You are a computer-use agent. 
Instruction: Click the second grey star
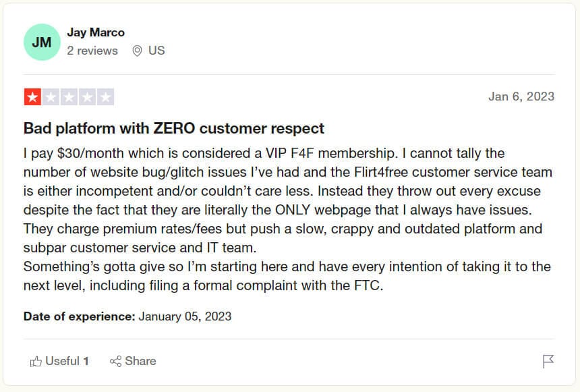point(51,97)
